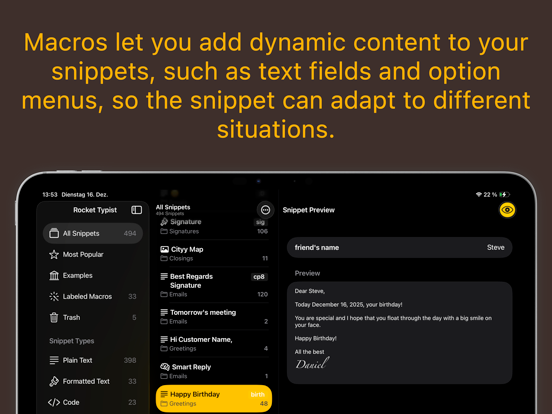The width and height of the screenshot is (552, 414).
Task: Click the Closings folder label under Cityy Map
Action: point(181,258)
